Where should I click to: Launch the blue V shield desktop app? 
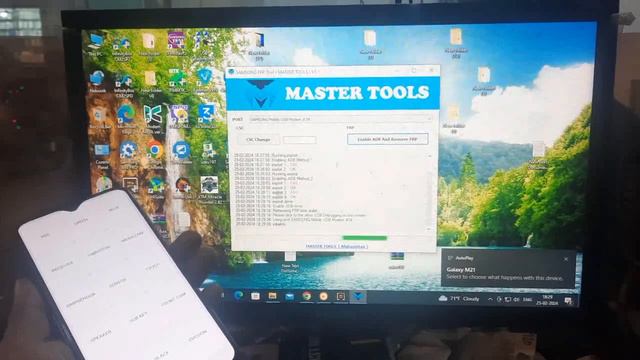pyautogui.click(x=205, y=80)
